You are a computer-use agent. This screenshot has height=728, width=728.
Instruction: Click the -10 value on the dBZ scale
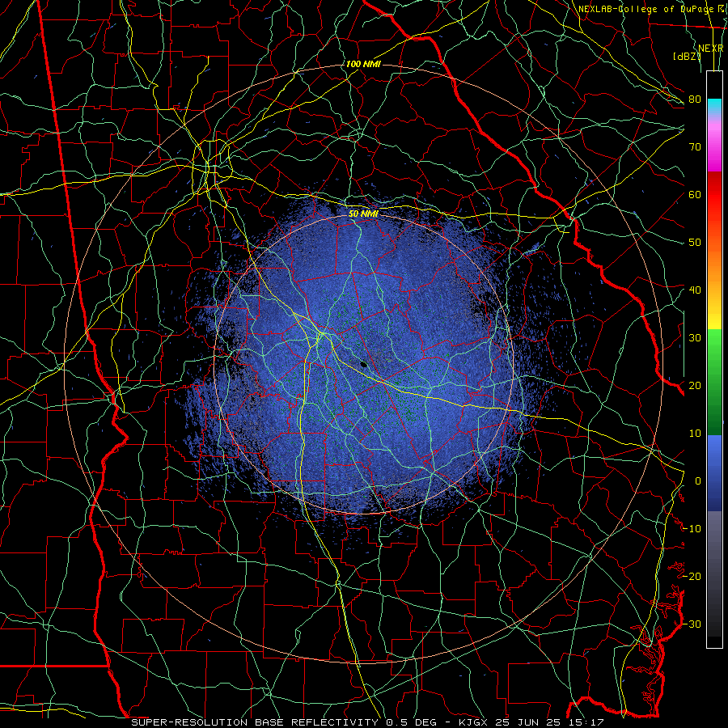coord(692,529)
